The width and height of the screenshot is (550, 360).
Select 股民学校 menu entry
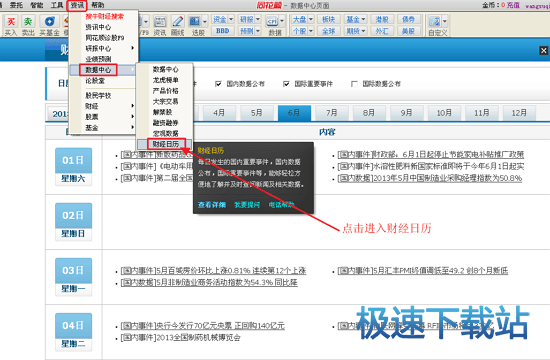103,95
